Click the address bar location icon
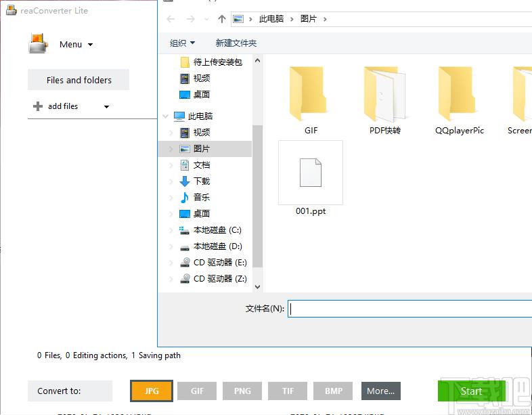This screenshot has height=415, width=532. pos(238,19)
